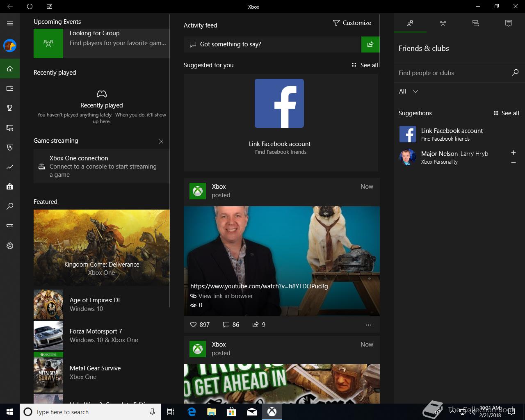Click Find people or clubs field
The height and width of the screenshot is (420, 525).
[453, 73]
